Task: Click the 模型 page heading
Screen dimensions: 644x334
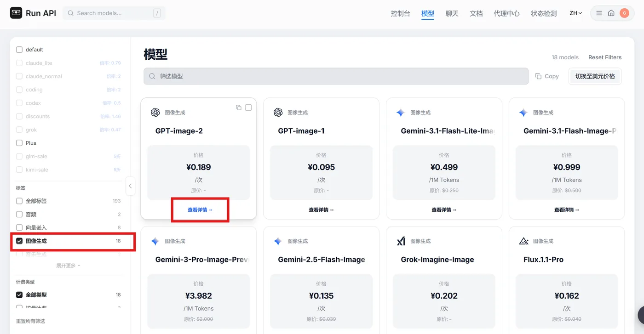Action: pos(155,55)
